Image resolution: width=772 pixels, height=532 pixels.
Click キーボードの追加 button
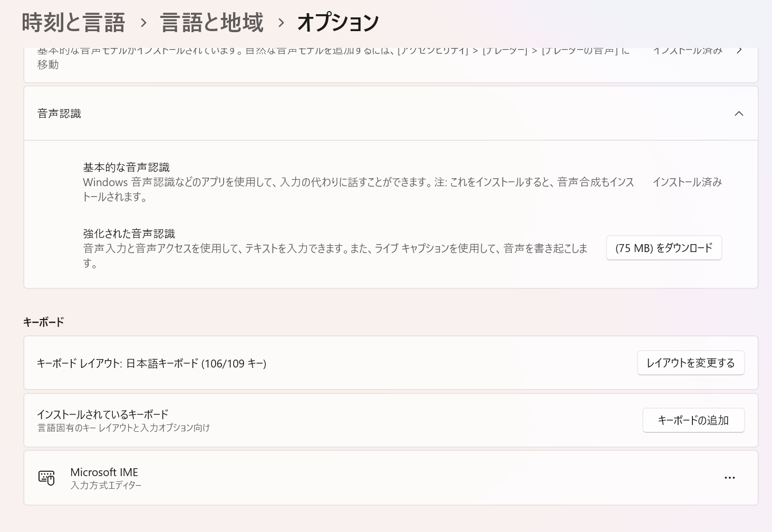point(693,420)
